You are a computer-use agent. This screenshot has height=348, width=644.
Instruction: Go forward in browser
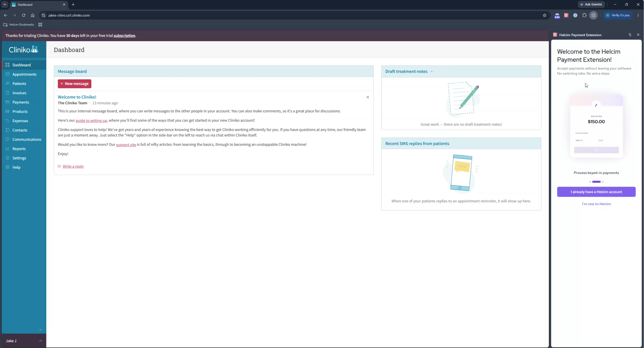(x=14, y=15)
